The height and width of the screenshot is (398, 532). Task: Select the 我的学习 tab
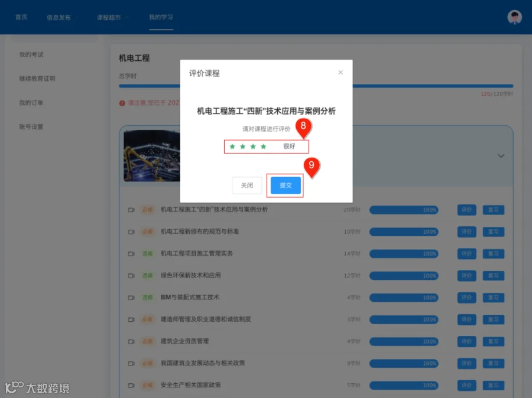pos(161,17)
